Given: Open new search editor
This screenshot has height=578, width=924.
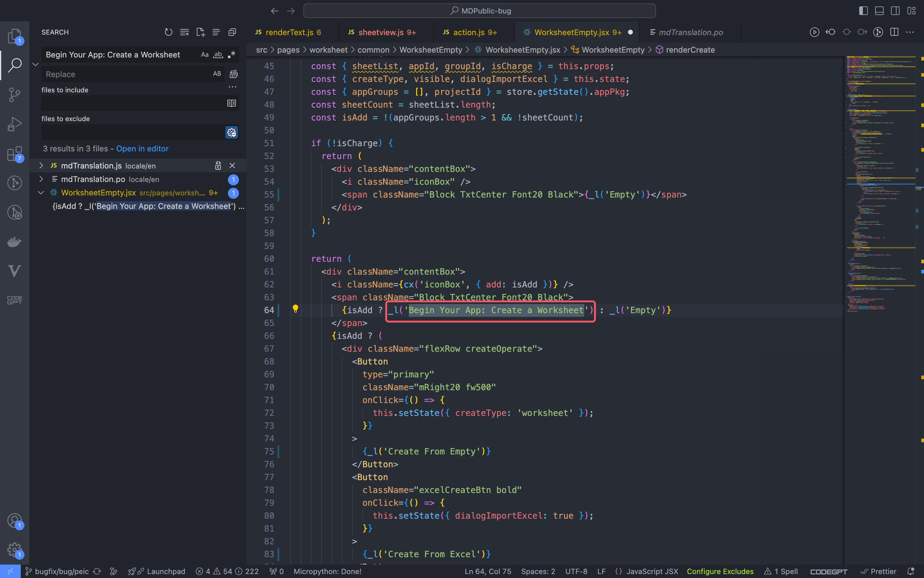Looking at the screenshot, I should coord(200,32).
